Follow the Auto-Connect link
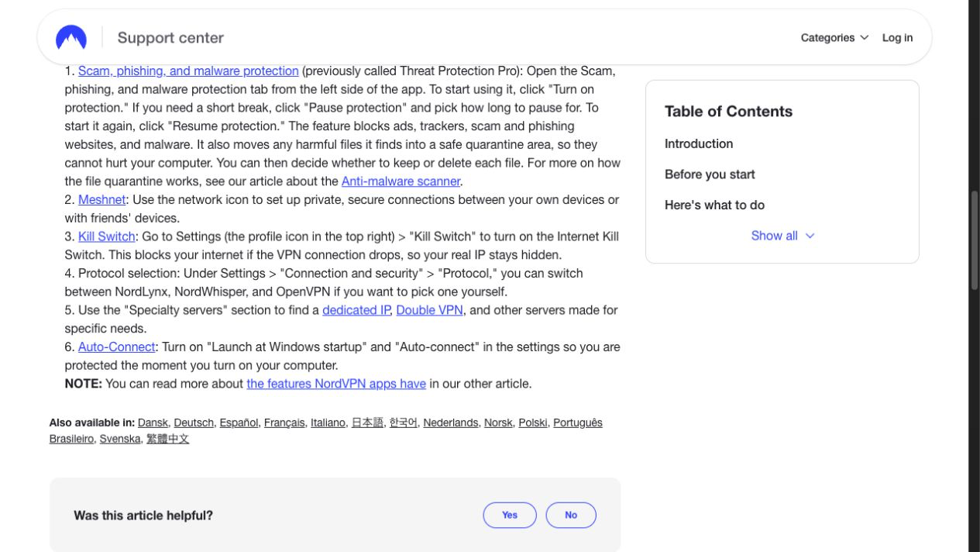This screenshot has width=980, height=552. pyautogui.click(x=117, y=347)
